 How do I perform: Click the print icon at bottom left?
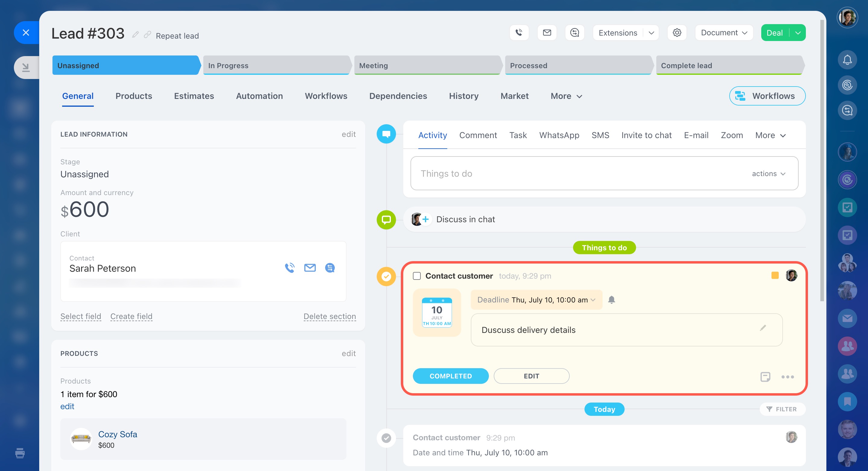coord(20,453)
